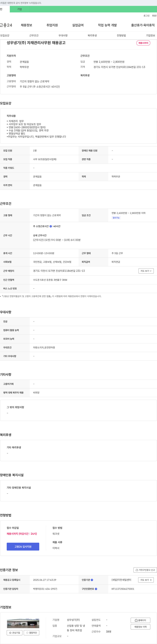This screenshot has height=644, width=157.
Task: Select 사무 보조원(일반사업체) job type text
Action: click(45, 159)
